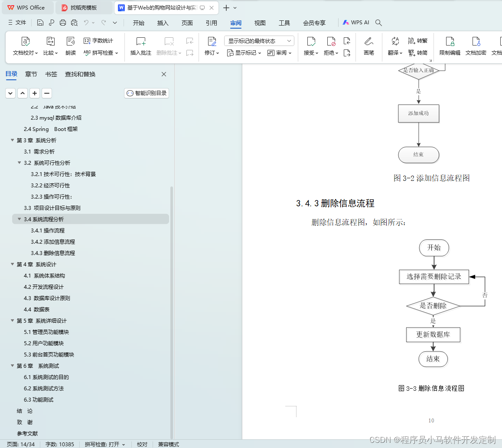Click the 修订 track changes icon

(212, 42)
